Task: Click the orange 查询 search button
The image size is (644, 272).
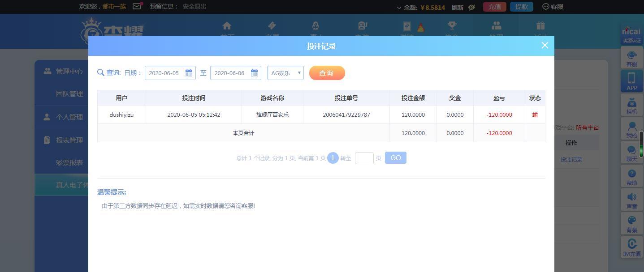Action: pos(327,72)
